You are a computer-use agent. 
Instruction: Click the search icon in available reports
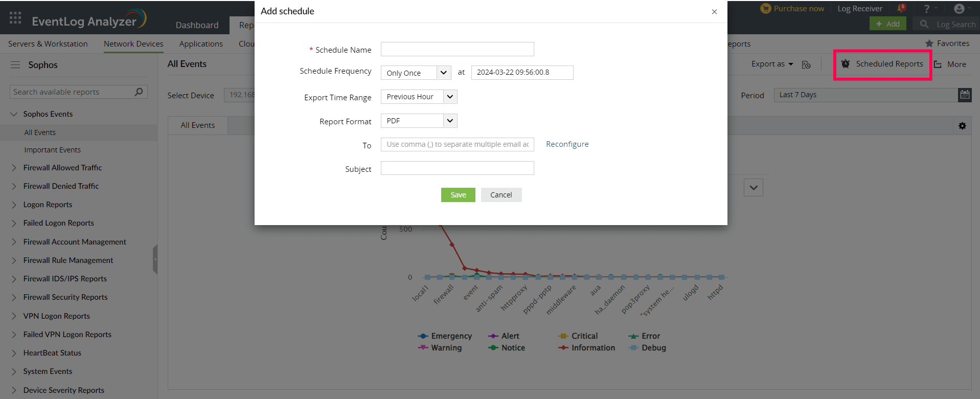point(139,92)
